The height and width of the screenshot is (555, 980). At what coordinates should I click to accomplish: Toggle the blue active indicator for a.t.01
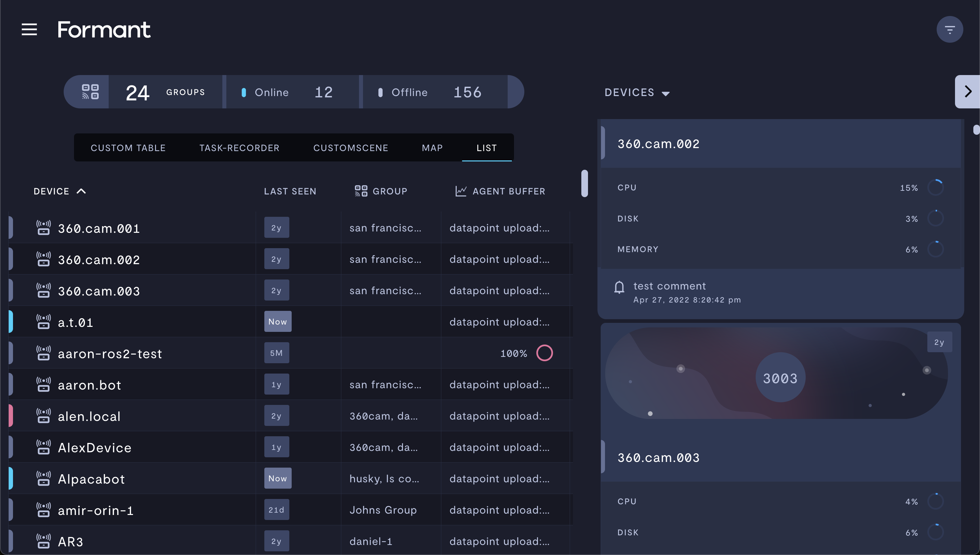point(9,322)
